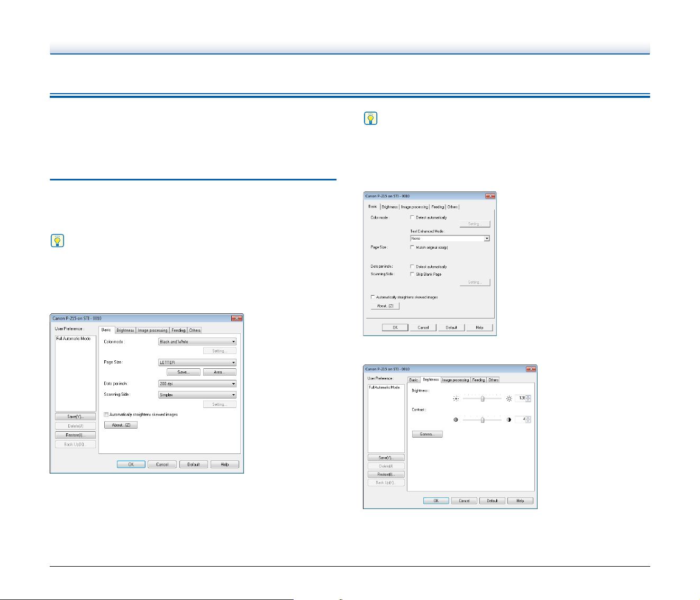Image resolution: width=700 pixels, height=600 pixels.
Task: Enable Automatically straightens skewed images in LETTER dialog
Action: [106, 415]
